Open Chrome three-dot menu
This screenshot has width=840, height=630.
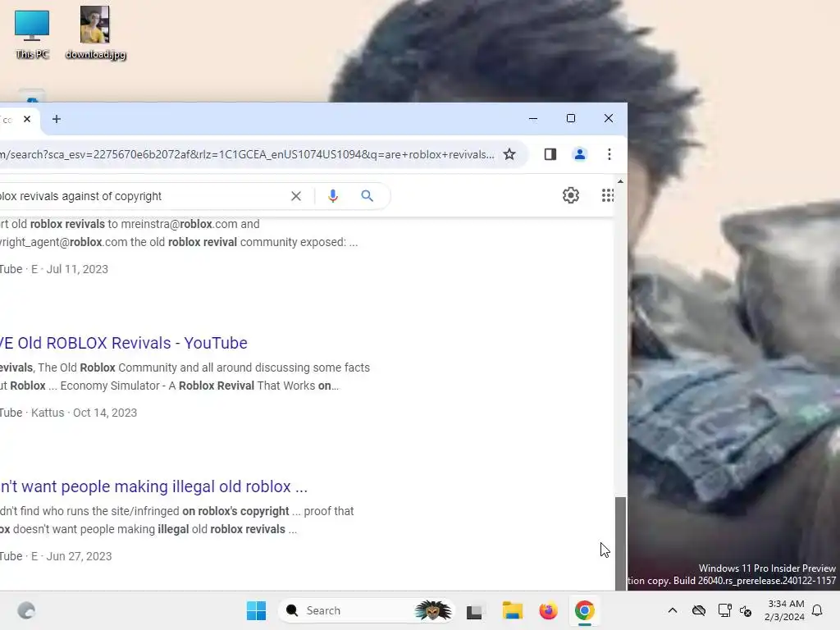pos(609,154)
